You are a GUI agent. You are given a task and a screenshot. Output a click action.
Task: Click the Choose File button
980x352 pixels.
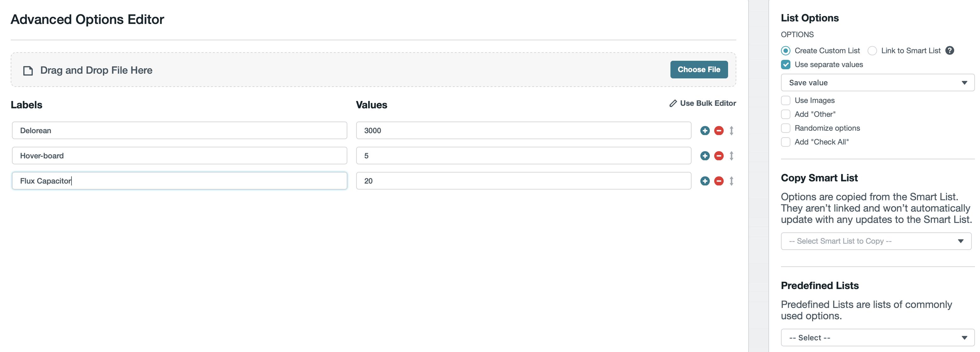pyautogui.click(x=699, y=70)
